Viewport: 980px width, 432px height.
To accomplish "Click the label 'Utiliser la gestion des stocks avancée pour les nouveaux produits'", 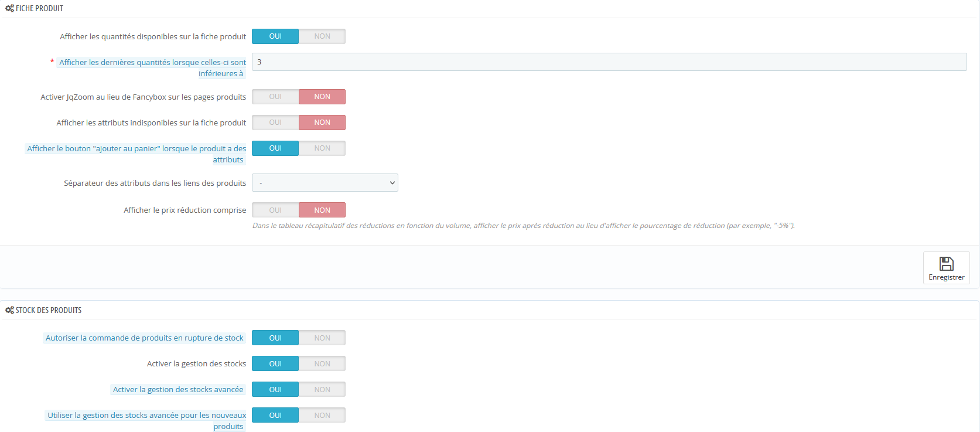I will [146, 421].
